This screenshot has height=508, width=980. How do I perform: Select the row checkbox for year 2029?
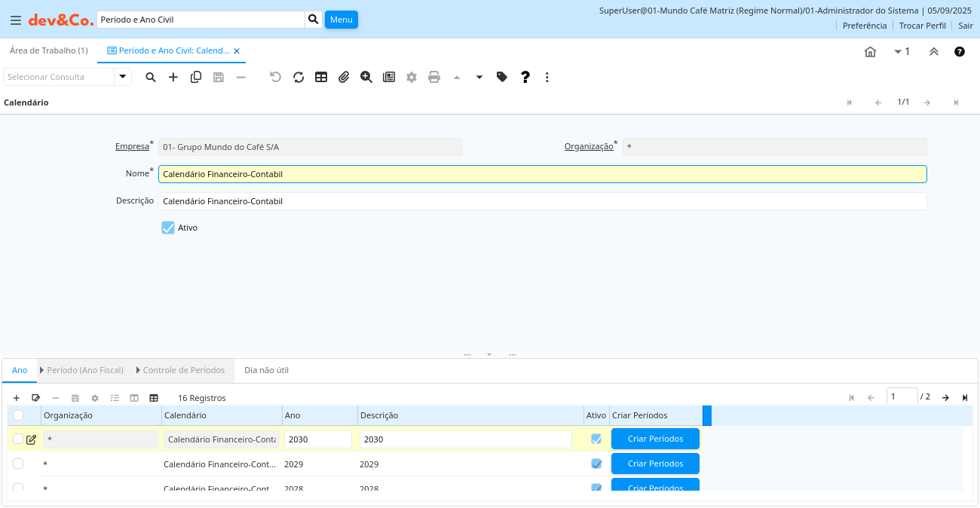click(x=18, y=464)
